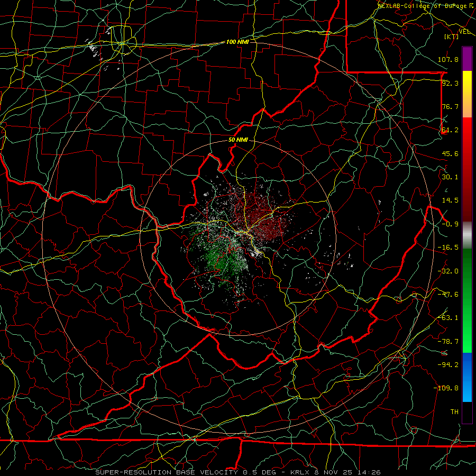The image size is (476, 476).
Task: Click the black TH segment of the scale
Action: coord(467,412)
